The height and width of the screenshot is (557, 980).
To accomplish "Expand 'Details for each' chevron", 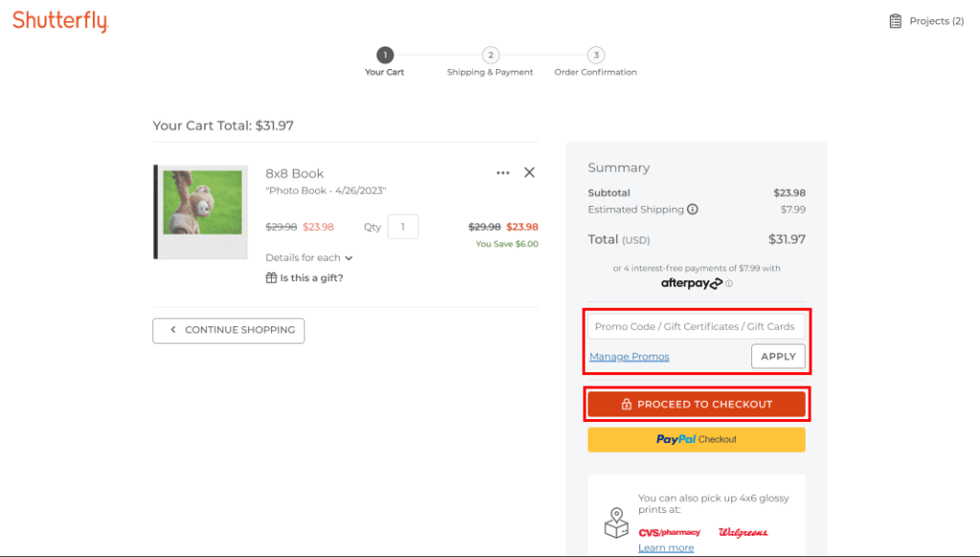I will pos(349,258).
